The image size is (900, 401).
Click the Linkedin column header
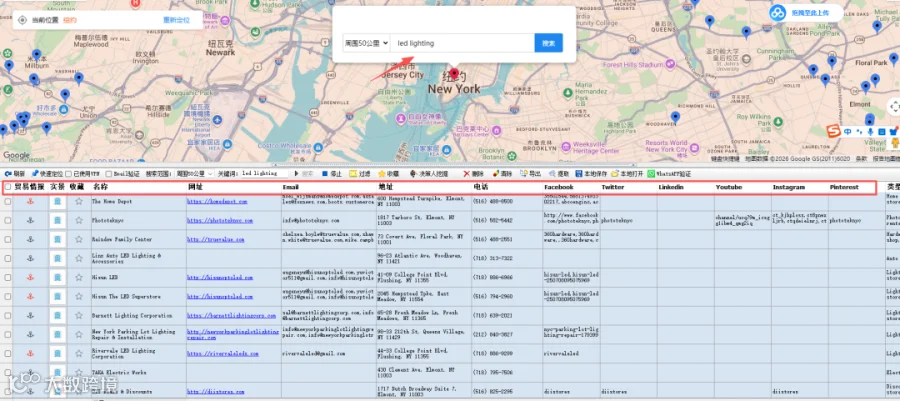(670, 187)
